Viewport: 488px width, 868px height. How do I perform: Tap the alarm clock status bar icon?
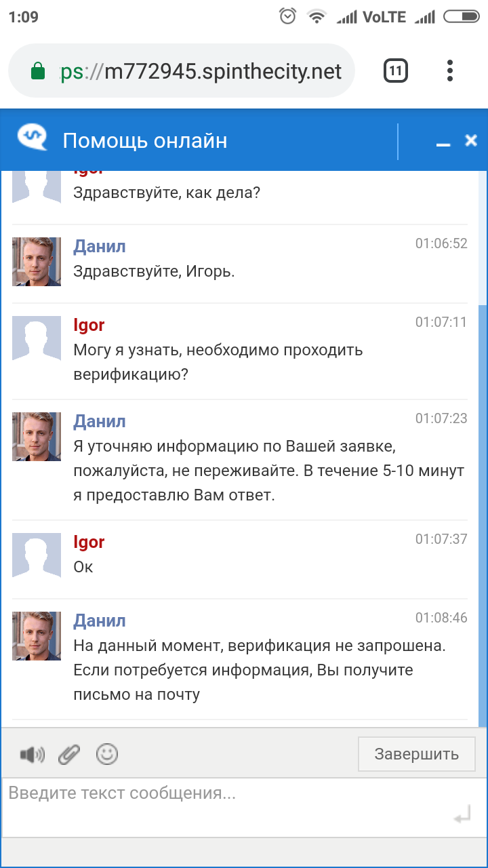point(288,16)
